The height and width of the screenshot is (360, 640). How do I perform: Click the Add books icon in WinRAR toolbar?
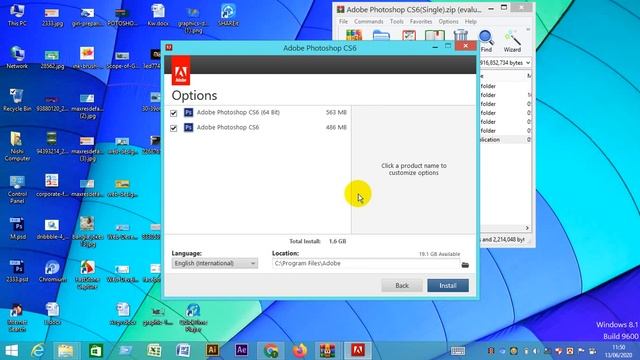point(353,35)
